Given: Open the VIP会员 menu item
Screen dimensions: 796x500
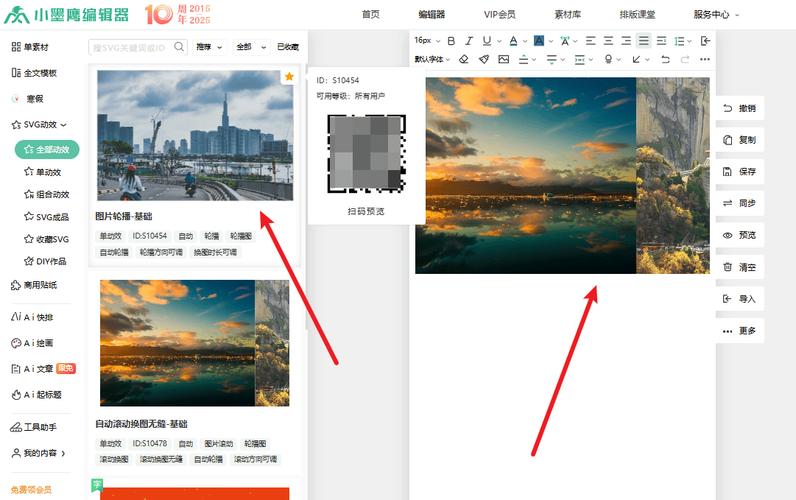Looking at the screenshot, I should click(500, 14).
